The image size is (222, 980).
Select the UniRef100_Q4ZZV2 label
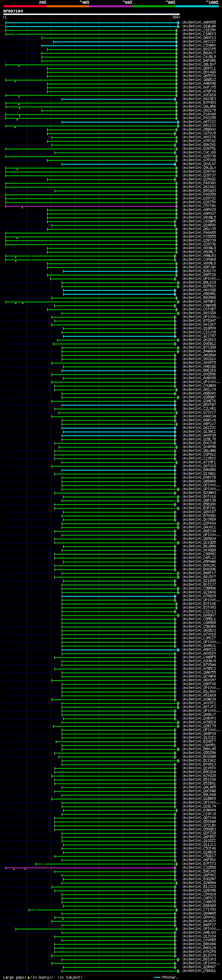click(x=199, y=428)
